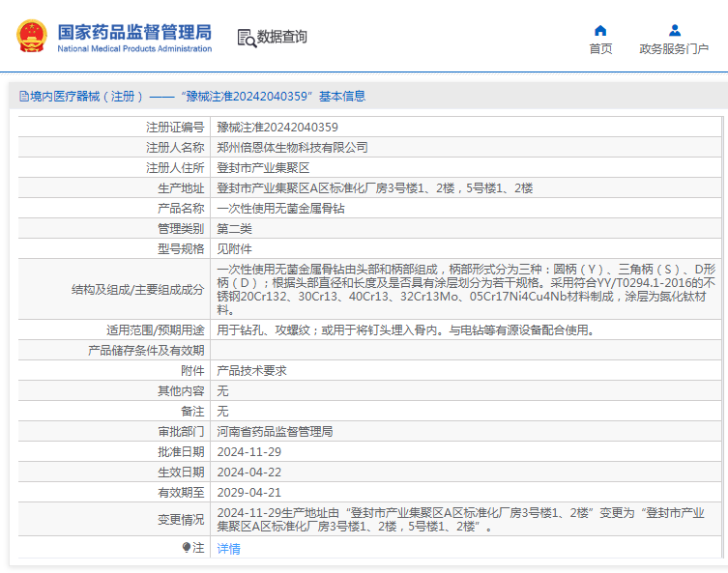The width and height of the screenshot is (728, 573).
Task: Click the 数据查询 title text
Action: pos(281,37)
